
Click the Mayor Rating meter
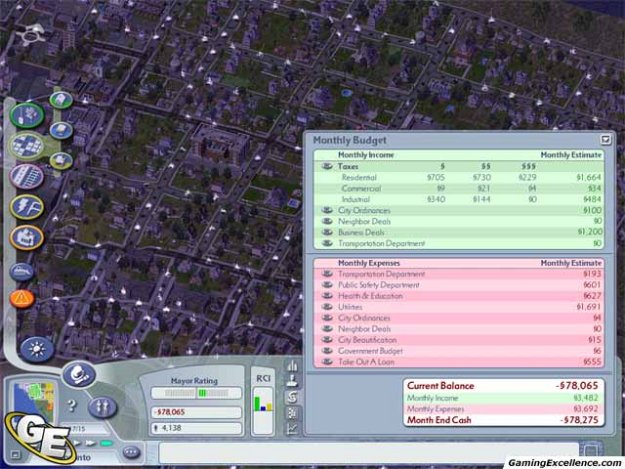tap(196, 393)
